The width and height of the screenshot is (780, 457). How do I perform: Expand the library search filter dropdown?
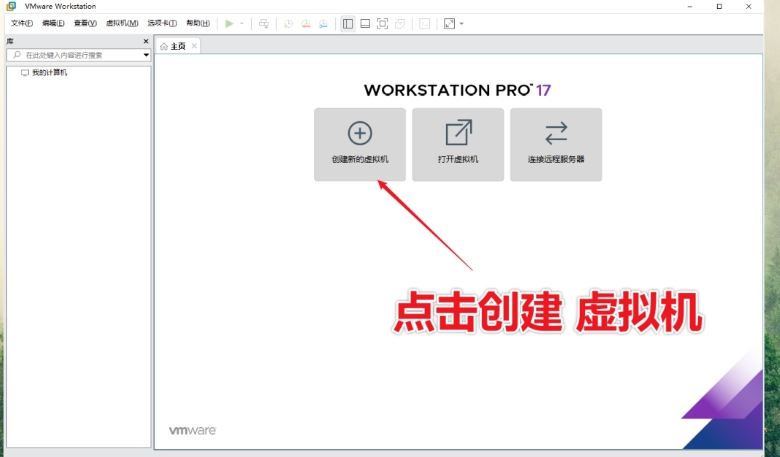pyautogui.click(x=146, y=55)
